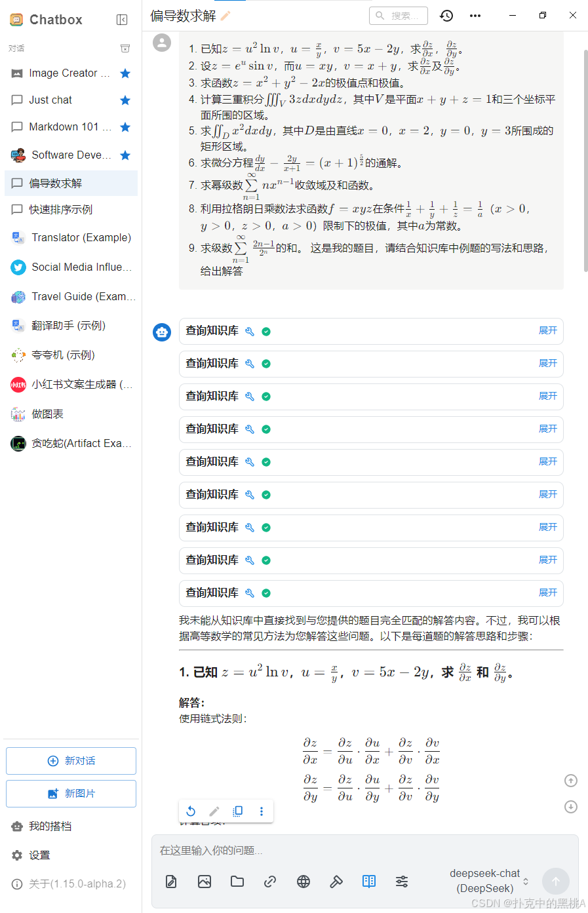The height and width of the screenshot is (913, 588).
Task: Regenerate the response with the refresh icon
Action: coord(191,811)
